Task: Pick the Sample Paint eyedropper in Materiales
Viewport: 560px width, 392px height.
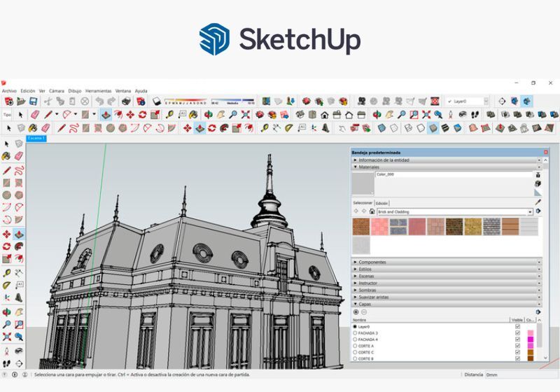Action: 538,202
